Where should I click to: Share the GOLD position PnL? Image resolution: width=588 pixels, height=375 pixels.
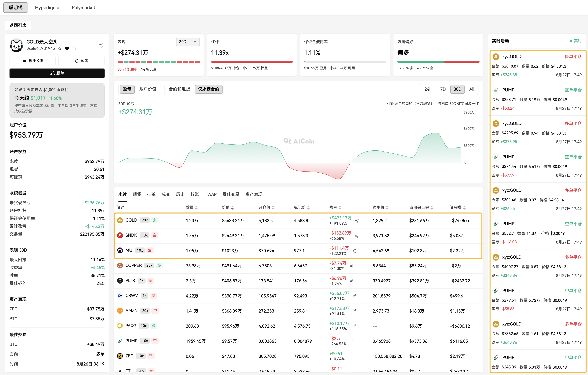tap(357, 221)
